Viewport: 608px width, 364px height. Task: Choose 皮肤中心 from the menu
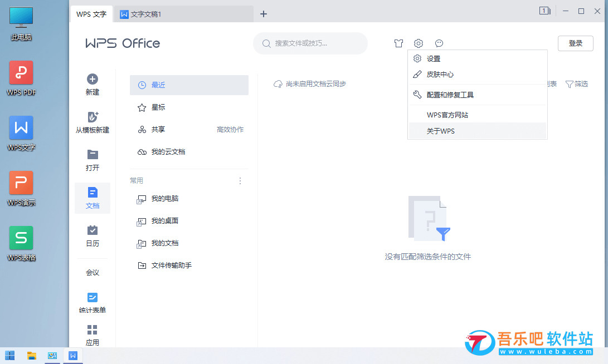coord(478,75)
